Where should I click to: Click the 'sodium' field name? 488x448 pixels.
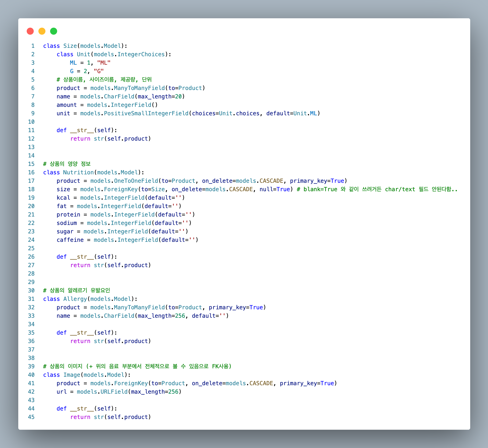(x=67, y=223)
